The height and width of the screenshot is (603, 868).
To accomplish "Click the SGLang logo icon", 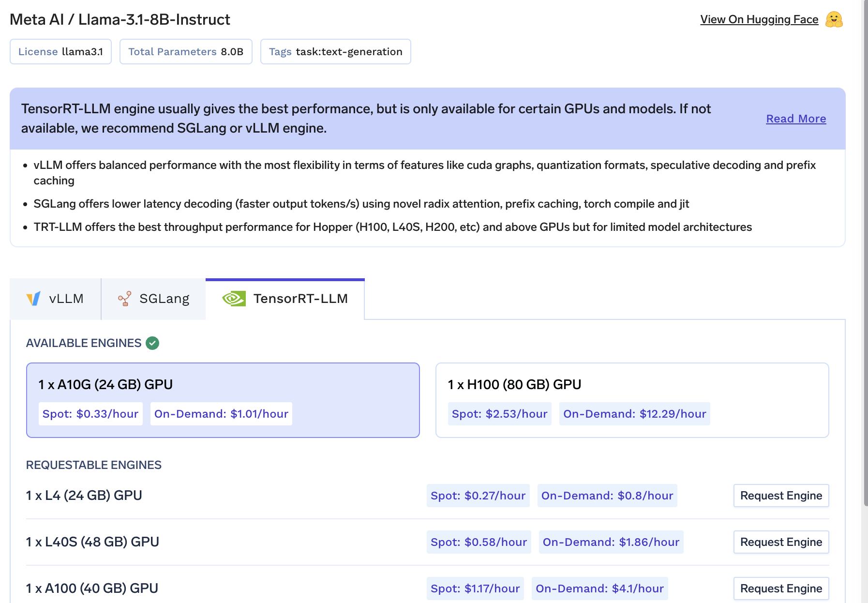I will tap(125, 299).
